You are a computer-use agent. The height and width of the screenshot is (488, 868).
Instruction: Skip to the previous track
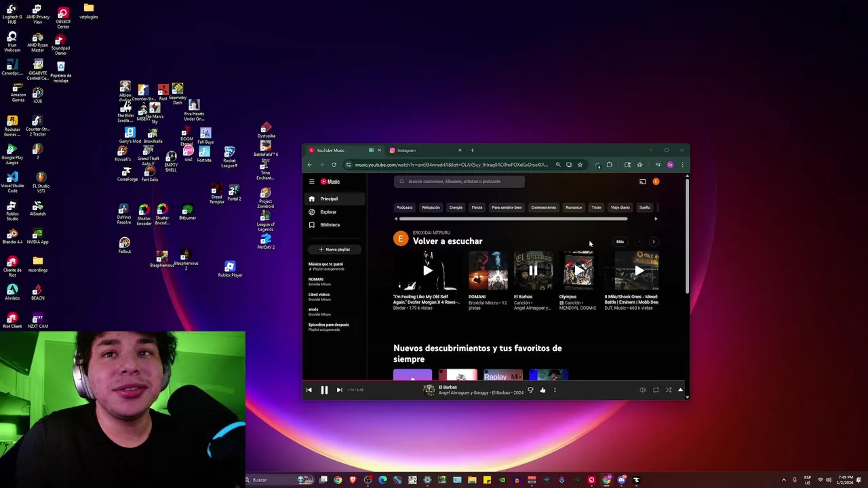[x=309, y=390]
